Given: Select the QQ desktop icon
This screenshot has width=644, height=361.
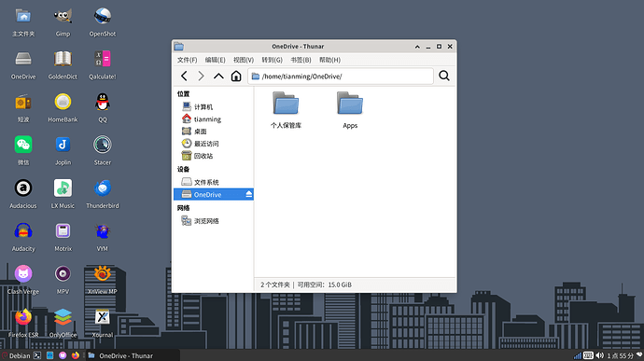Looking at the screenshot, I should [x=103, y=108].
